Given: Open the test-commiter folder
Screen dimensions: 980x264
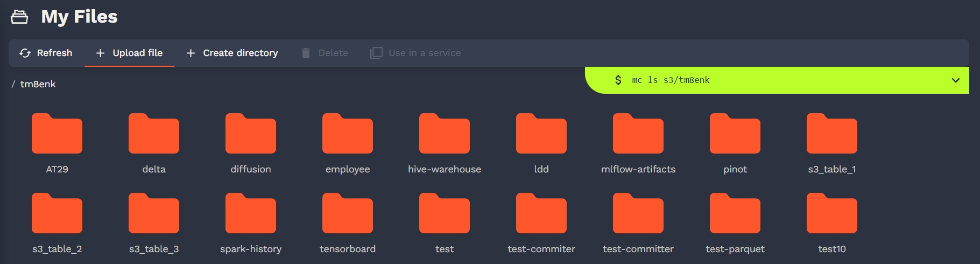Looking at the screenshot, I should coord(541,214).
